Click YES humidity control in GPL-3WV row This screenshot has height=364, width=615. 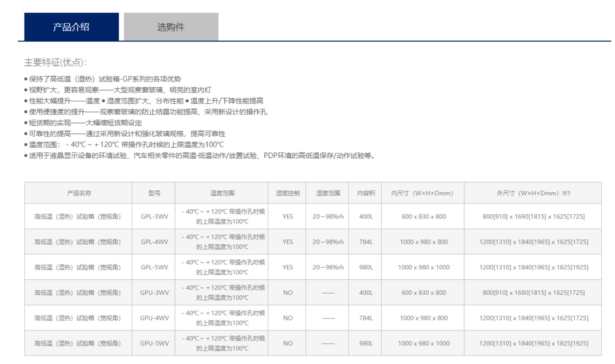pos(288,216)
